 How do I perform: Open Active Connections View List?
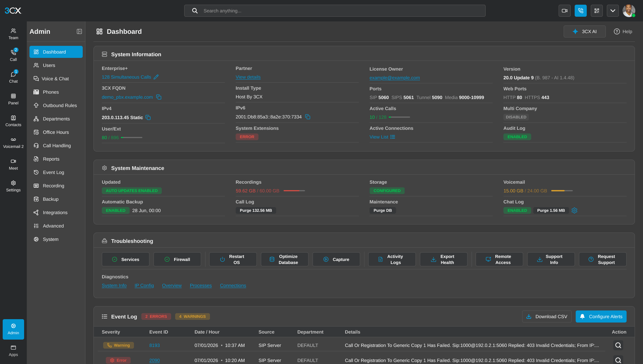coord(382,137)
